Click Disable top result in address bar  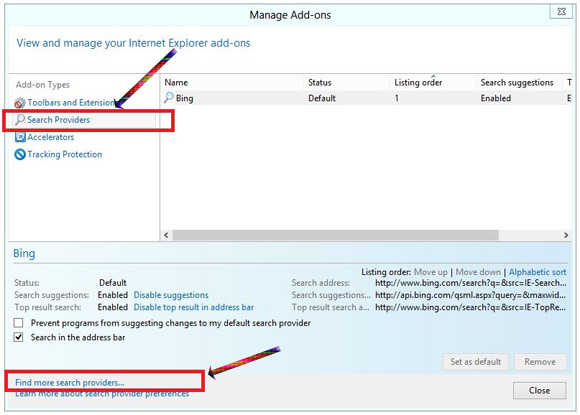[x=193, y=307]
